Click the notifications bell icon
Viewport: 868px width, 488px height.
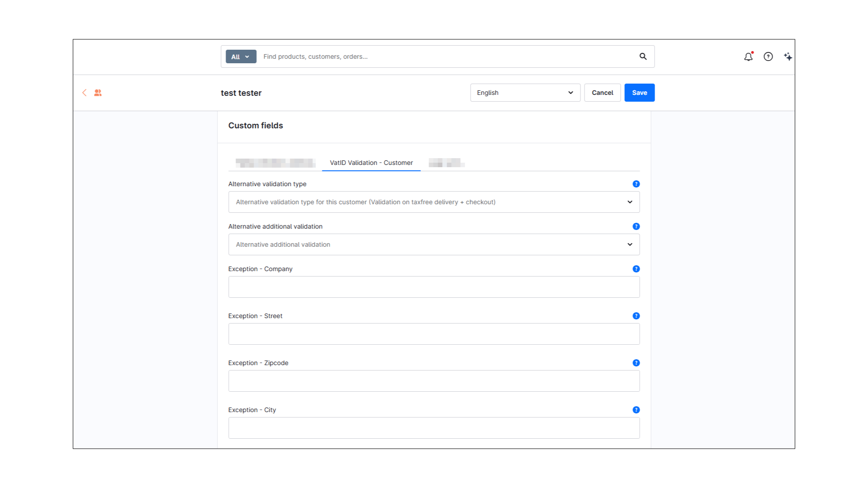(748, 56)
